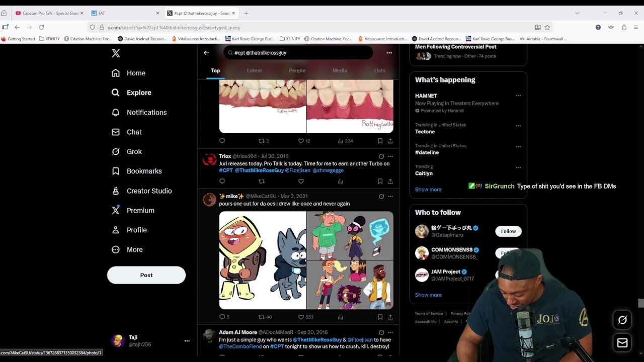Switch to the Lists search tab
This screenshot has width=644, height=362.
click(380, 71)
